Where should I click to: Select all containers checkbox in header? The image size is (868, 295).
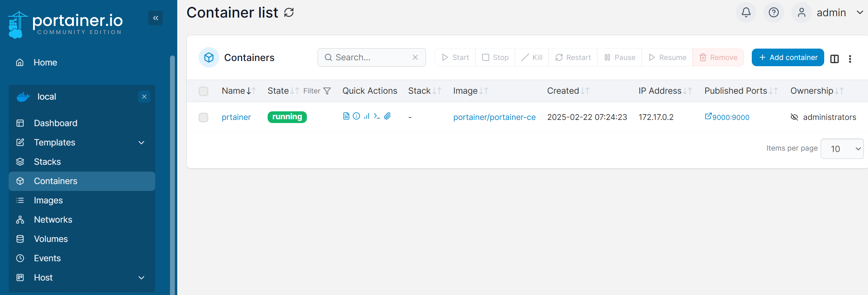point(203,91)
